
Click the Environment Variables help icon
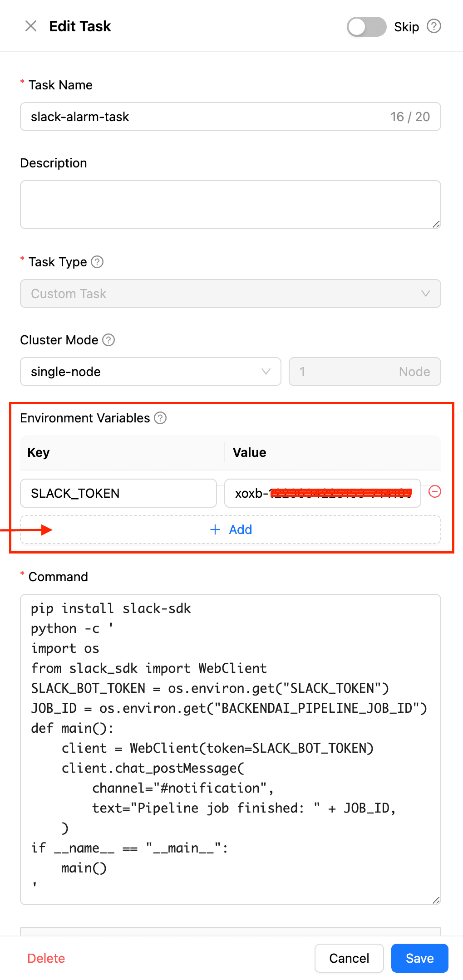pos(160,418)
